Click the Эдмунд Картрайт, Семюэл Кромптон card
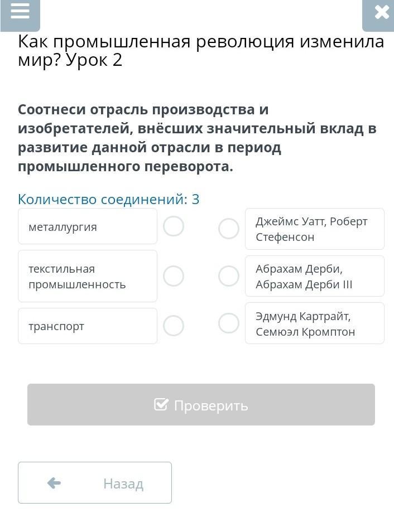Viewport: 394px width, 532px height. pyautogui.click(x=314, y=323)
